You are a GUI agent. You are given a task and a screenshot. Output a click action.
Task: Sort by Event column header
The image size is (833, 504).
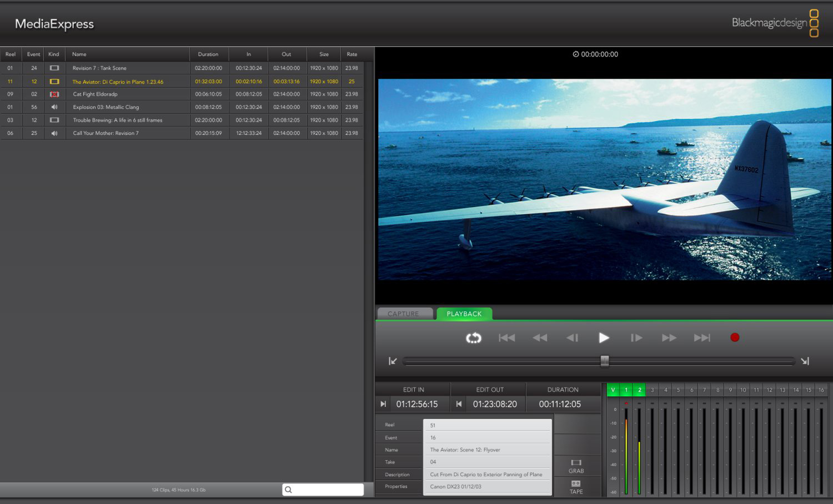tap(33, 54)
